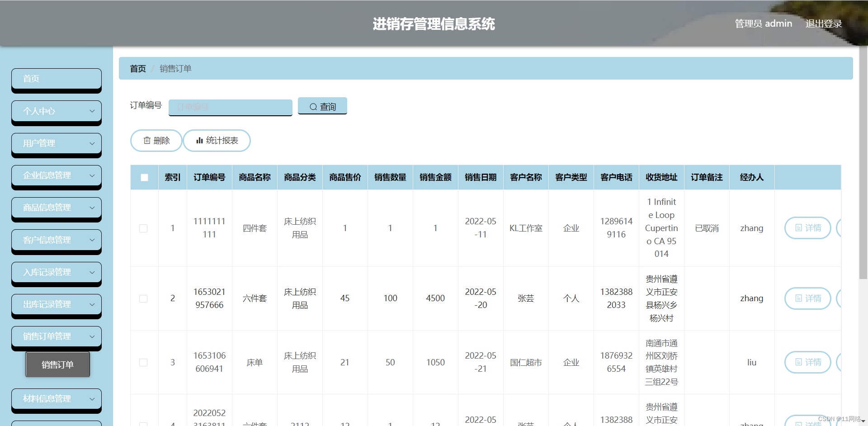Click the 进销存管理信息系统 title
Image resolution: width=868 pixels, height=426 pixels.
[434, 24]
